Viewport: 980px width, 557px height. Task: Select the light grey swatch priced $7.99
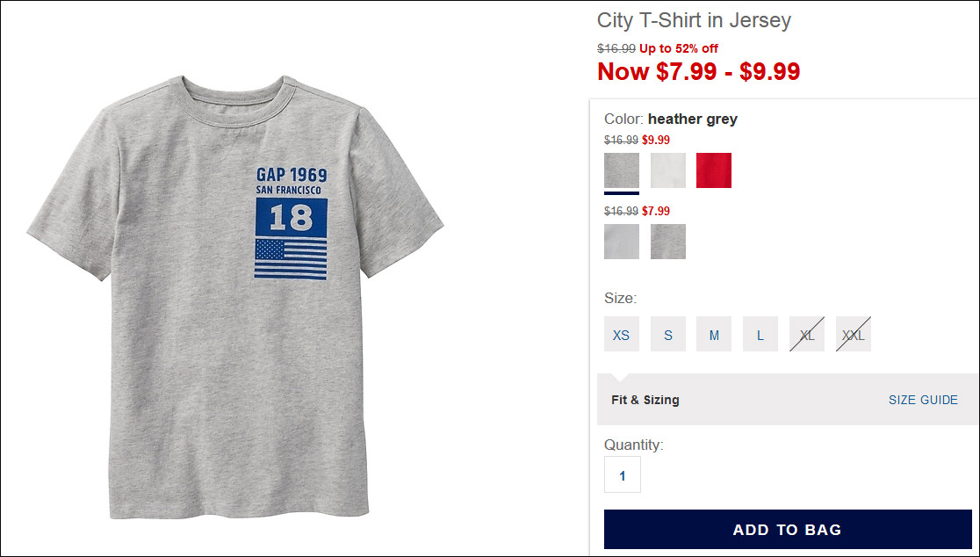click(621, 242)
